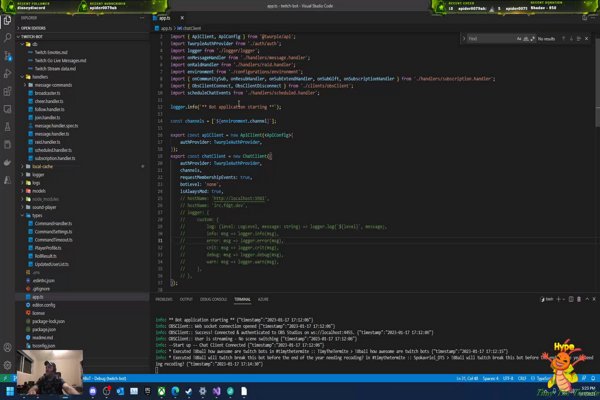The image size is (600, 400).
Task: Switch to the TERMINAL panel tab
Action: [x=242, y=299]
